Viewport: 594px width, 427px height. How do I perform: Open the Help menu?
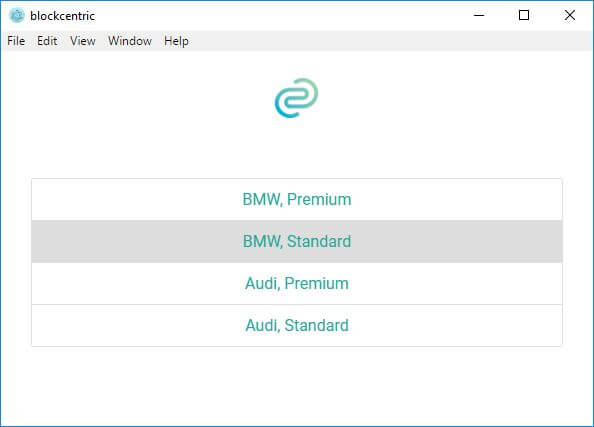[177, 41]
